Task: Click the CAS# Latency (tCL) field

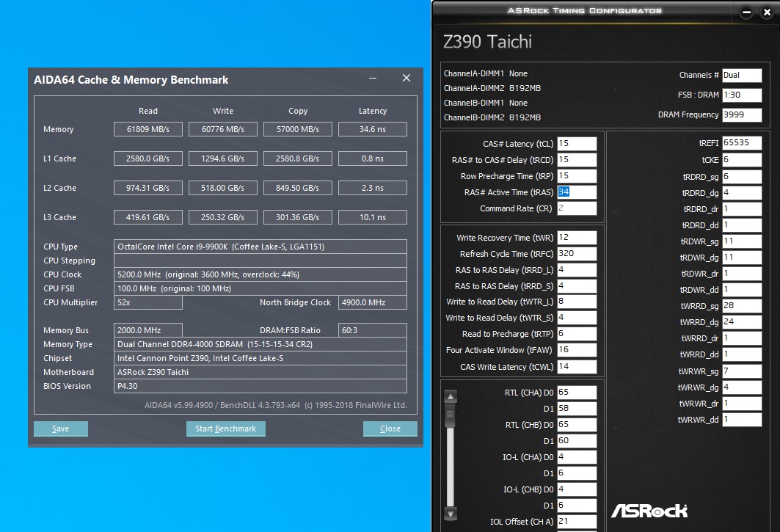Action: pyautogui.click(x=577, y=144)
